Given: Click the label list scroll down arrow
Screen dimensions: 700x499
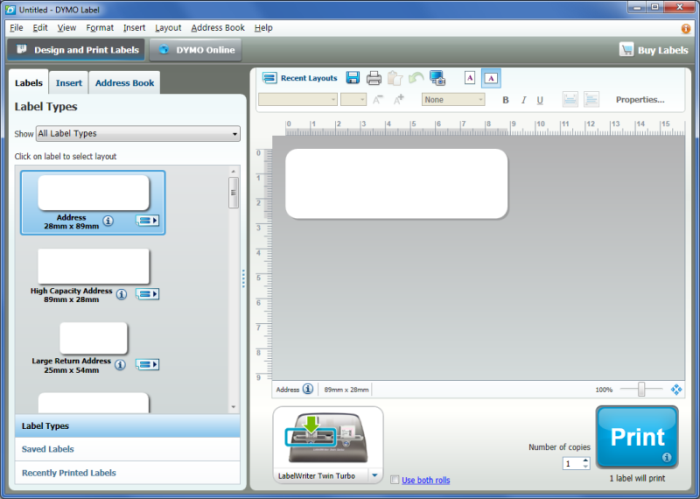Looking at the screenshot, I should click(x=233, y=407).
